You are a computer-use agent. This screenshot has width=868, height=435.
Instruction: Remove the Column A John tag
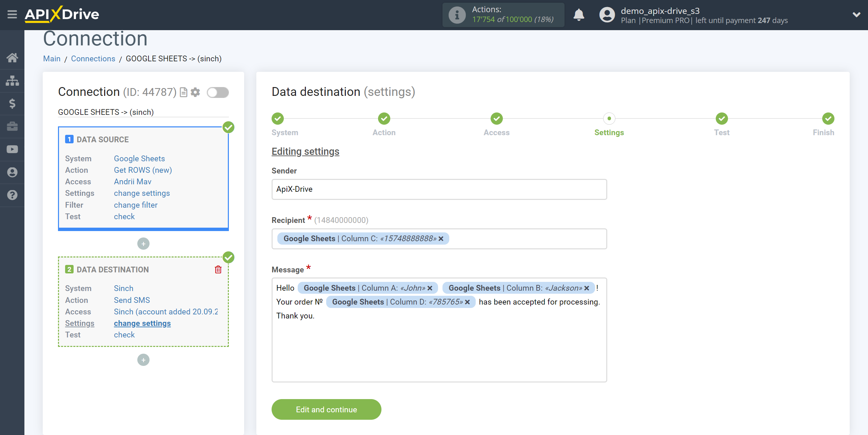(430, 288)
